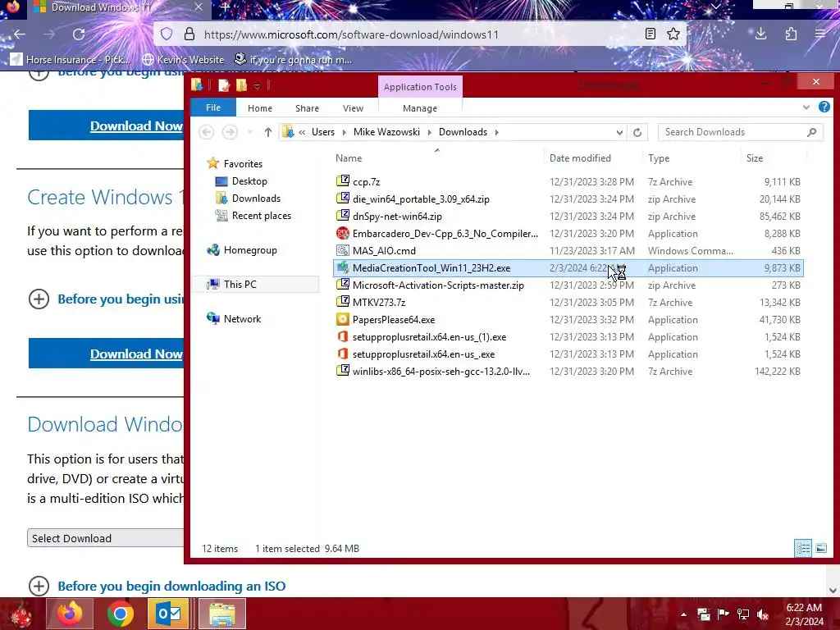Open the View ribbon tab
This screenshot has width=840, height=630.
pyautogui.click(x=353, y=108)
